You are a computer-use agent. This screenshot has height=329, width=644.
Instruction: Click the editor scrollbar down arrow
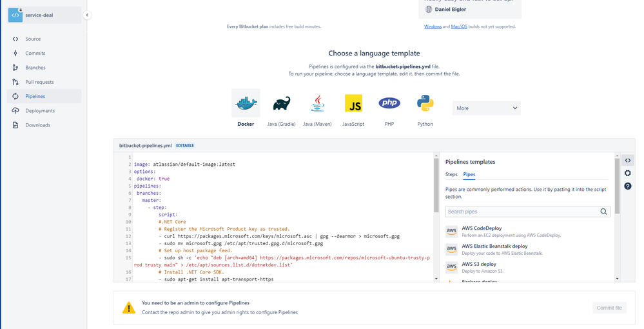point(436,279)
